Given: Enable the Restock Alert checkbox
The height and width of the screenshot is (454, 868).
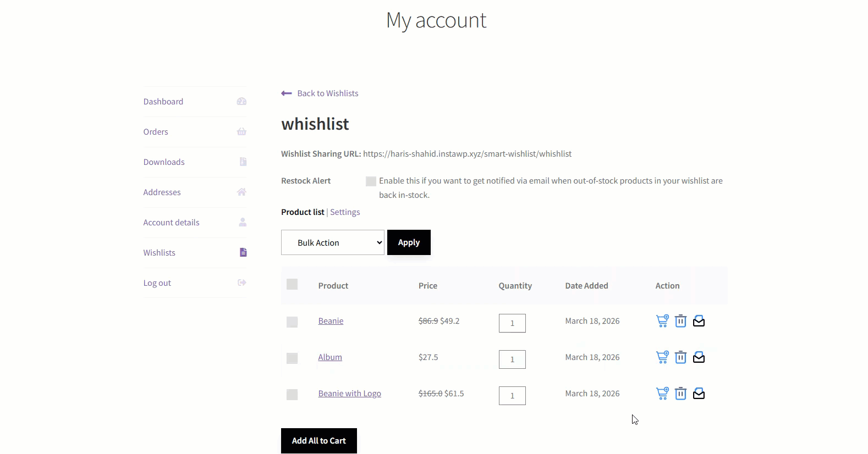Looking at the screenshot, I should pos(371,181).
